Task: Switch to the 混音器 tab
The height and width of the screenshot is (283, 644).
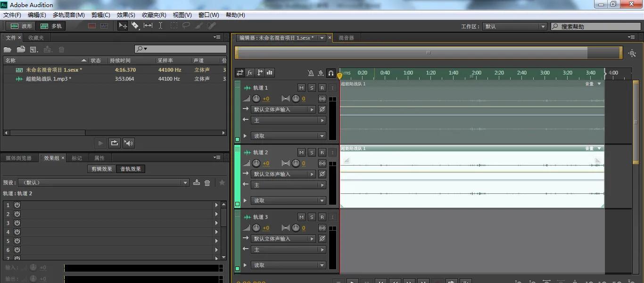Action: pos(346,38)
